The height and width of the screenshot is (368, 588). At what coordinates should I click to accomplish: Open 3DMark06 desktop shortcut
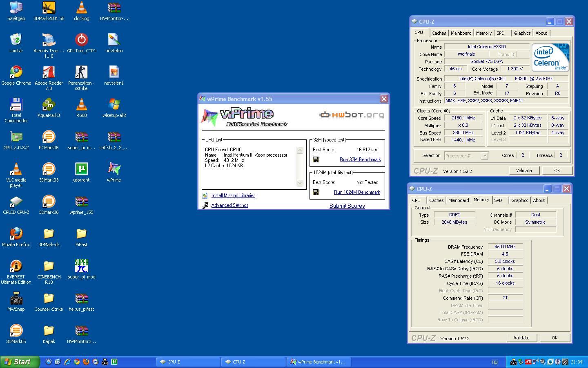pyautogui.click(x=49, y=202)
